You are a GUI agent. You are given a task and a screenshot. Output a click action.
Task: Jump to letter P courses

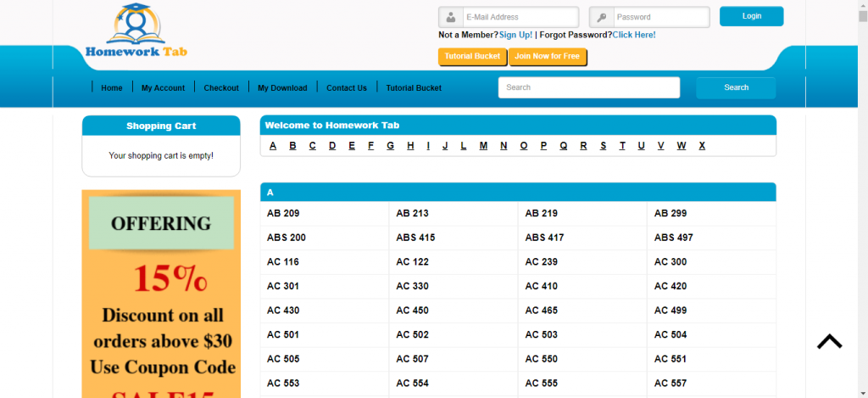pos(543,146)
